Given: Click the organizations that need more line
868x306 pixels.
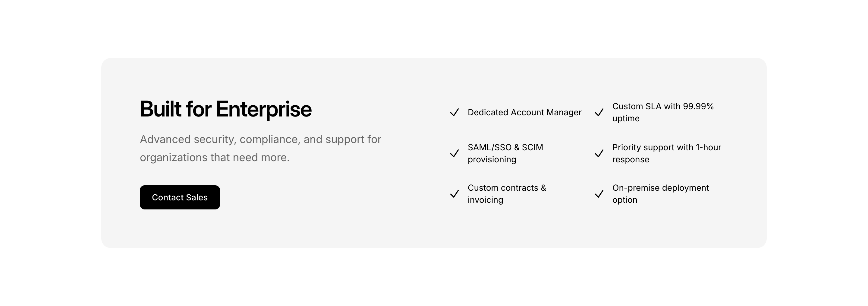Looking at the screenshot, I should point(215,158).
